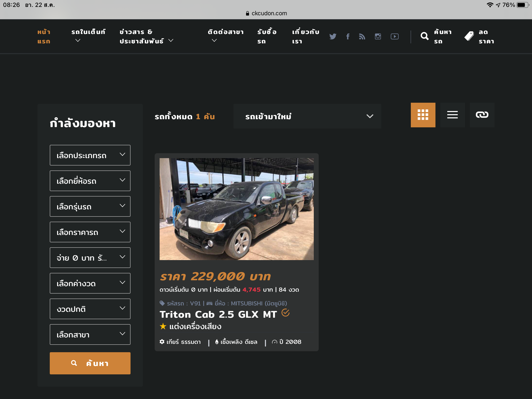Switch to list view layout

point(452,115)
